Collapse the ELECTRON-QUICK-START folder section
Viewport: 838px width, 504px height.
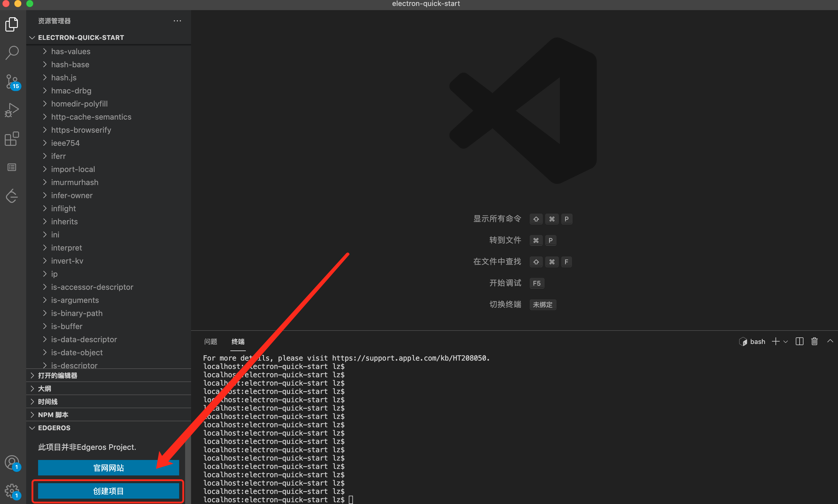[108, 37]
